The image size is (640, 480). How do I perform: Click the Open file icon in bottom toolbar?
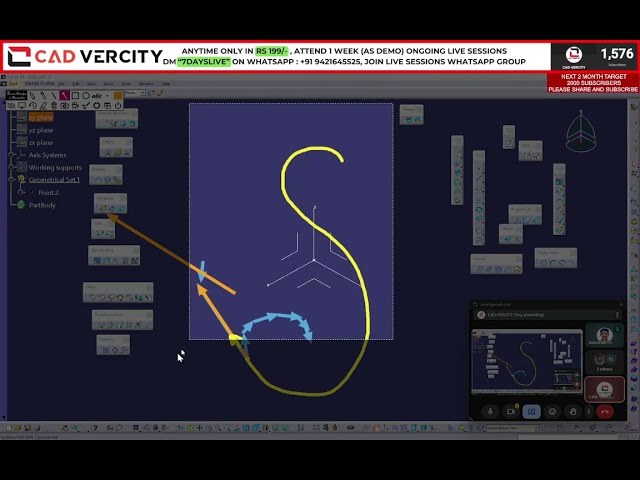coord(18,428)
